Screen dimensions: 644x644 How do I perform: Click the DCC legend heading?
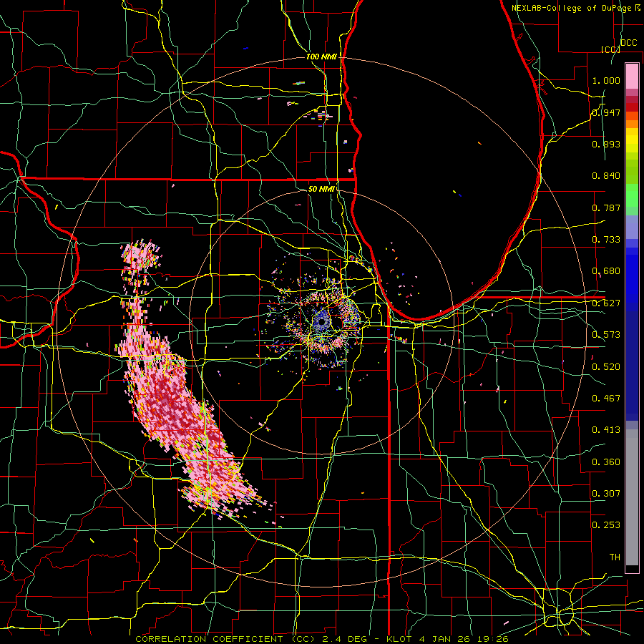[629, 43]
